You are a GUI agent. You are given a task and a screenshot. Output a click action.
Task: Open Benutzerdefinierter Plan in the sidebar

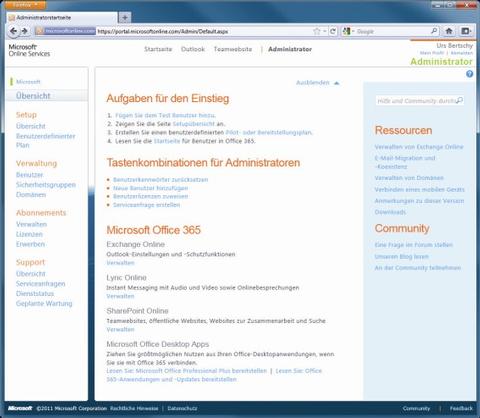(x=46, y=140)
